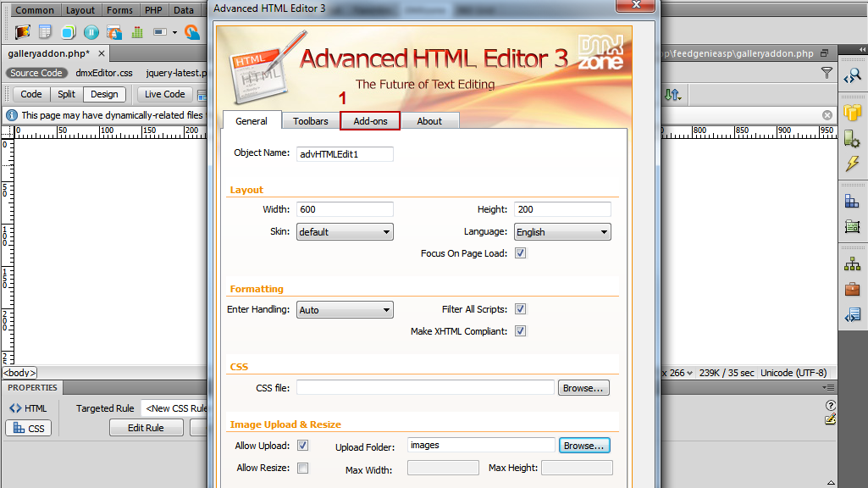Screen dimensions: 868x488
Task: Open the green framed layout panel icon
Action: 853,226
